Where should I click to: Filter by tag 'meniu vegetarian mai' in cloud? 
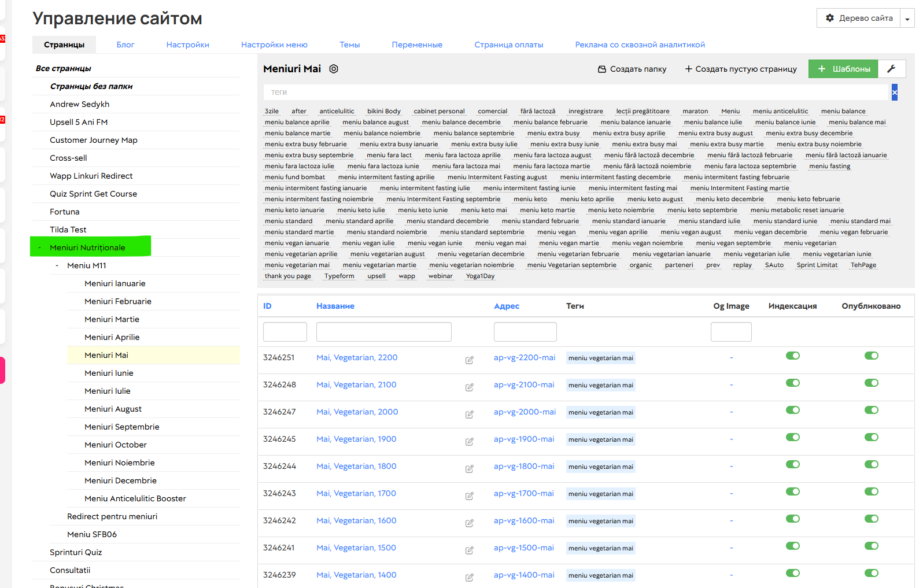[297, 265]
